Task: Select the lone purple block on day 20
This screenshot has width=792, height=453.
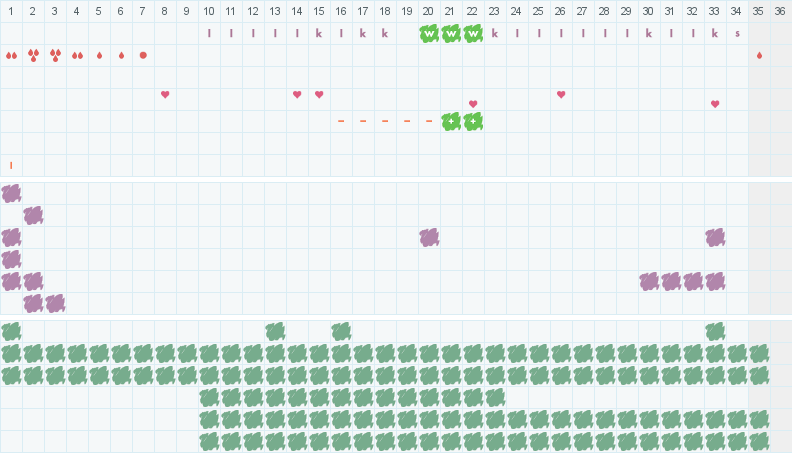Action: (x=429, y=237)
